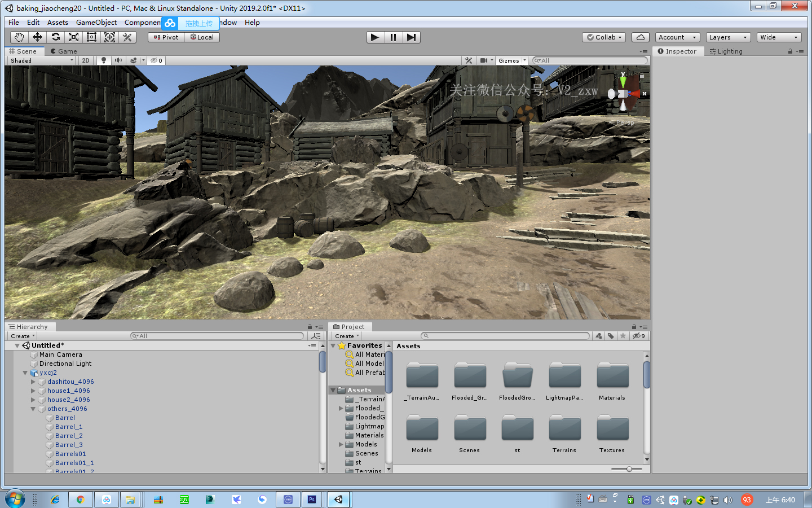
Task: Click Create in Project panel
Action: point(347,336)
